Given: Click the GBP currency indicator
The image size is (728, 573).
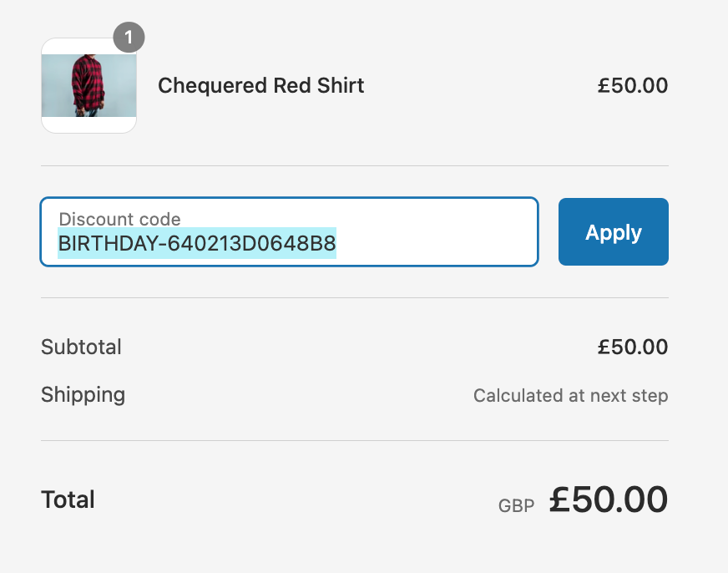Looking at the screenshot, I should click(516, 505).
